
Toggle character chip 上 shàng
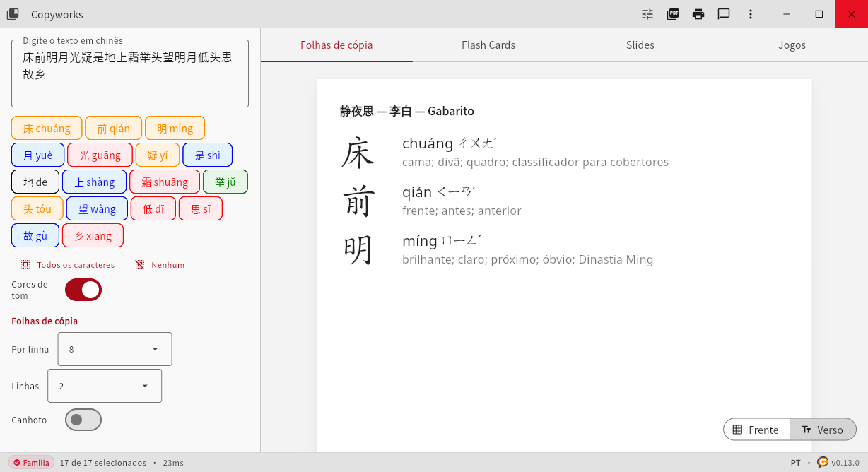click(x=95, y=182)
